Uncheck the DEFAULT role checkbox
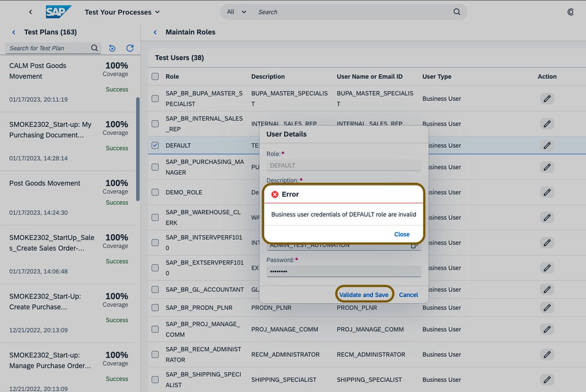 155,145
